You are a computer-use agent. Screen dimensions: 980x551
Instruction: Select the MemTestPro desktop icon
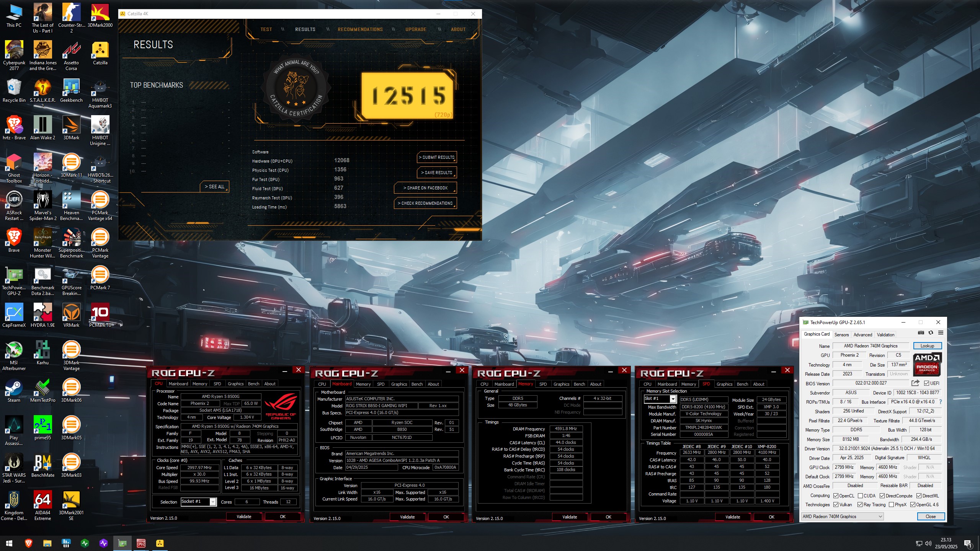pos(42,391)
